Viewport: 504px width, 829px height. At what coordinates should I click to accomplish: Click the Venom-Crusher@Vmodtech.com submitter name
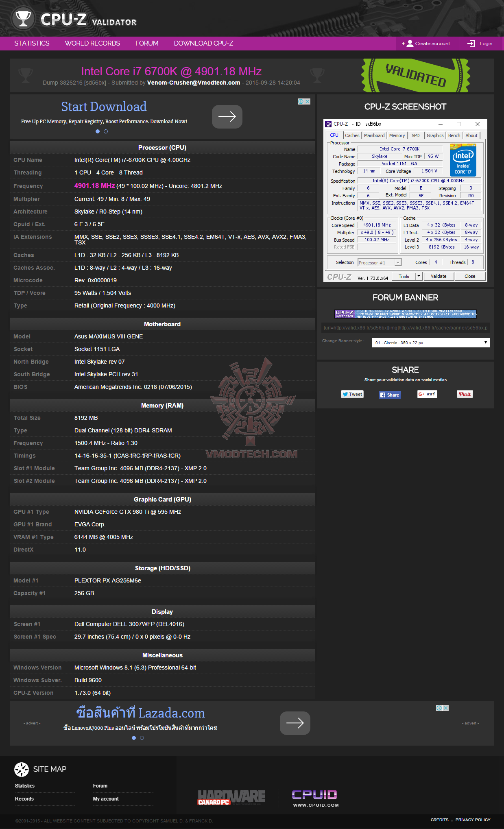click(194, 83)
